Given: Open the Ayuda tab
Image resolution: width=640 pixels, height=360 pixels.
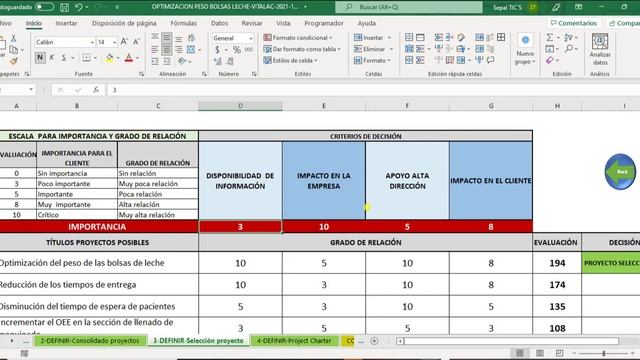Looking at the screenshot, I should [367, 23].
